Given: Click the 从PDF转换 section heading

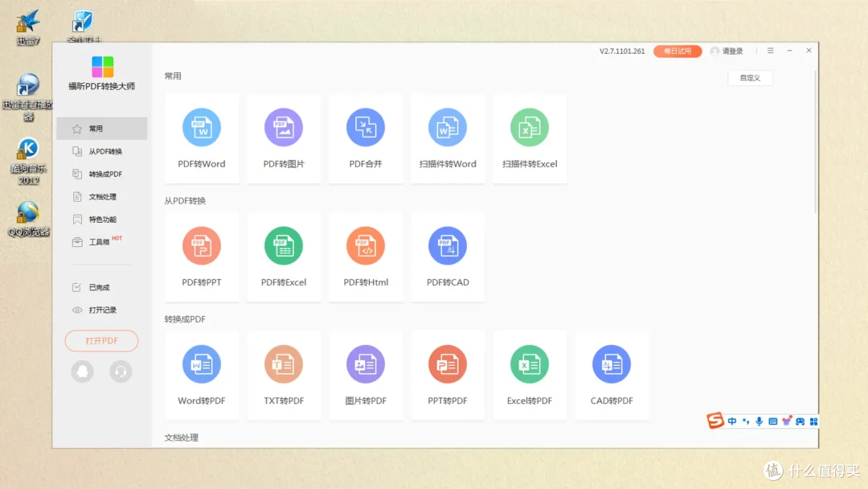Looking at the screenshot, I should coord(185,200).
